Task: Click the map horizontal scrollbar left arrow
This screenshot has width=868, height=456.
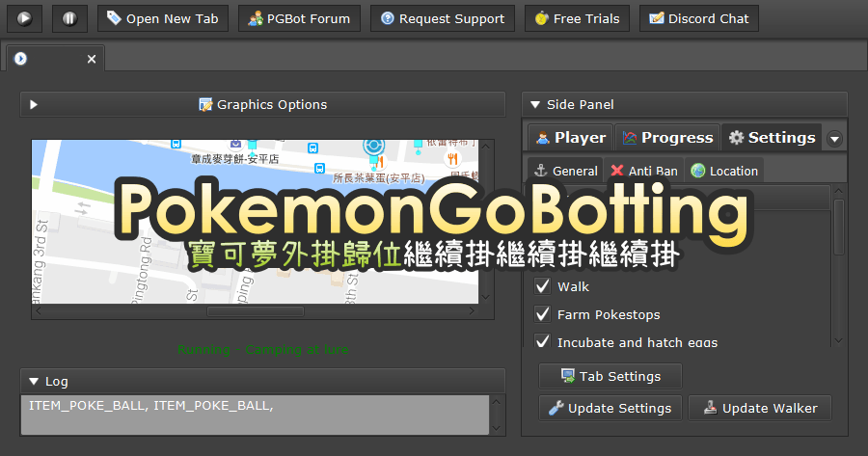Action: tap(39, 311)
